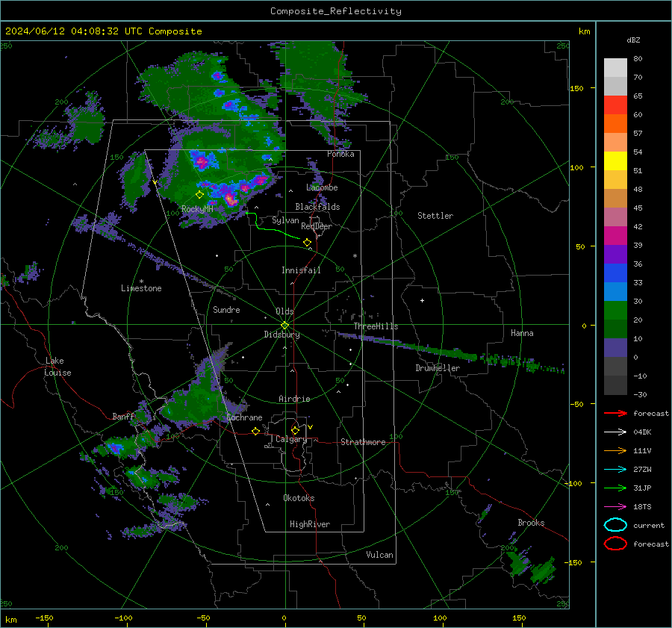Click the Sylvan label
Image resolution: width=672 pixels, height=628 pixels.
(285, 221)
